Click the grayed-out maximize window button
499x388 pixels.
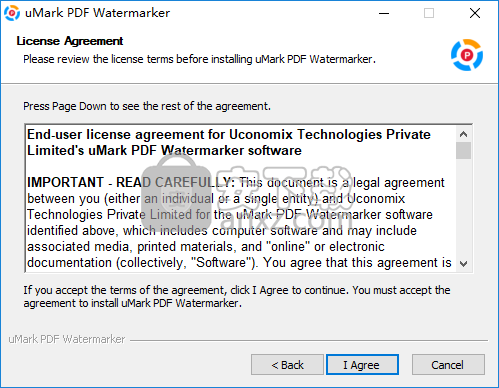tap(429, 13)
